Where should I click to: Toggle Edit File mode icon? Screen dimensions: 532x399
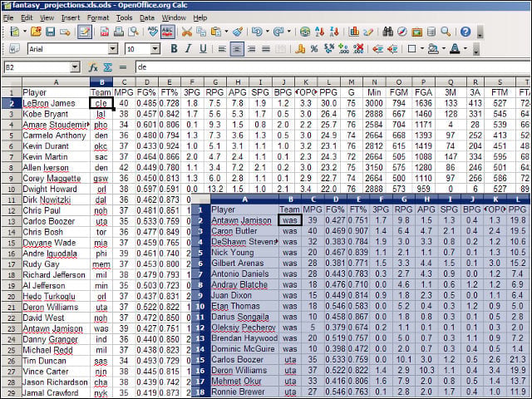pyautogui.click(x=84, y=32)
